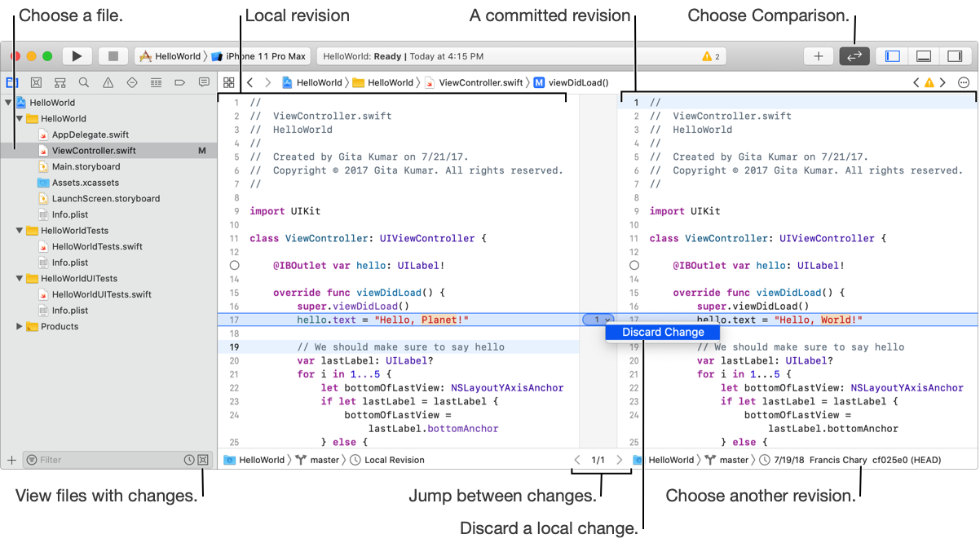This screenshot has height=543, width=980.
Task: Click the add plus button below navigator
Action: click(11, 460)
